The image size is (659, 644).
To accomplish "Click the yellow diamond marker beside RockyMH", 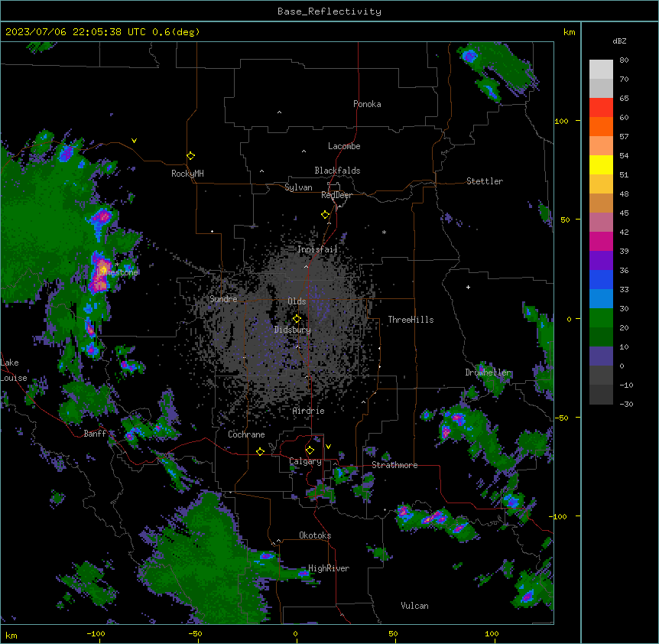I will click(190, 156).
